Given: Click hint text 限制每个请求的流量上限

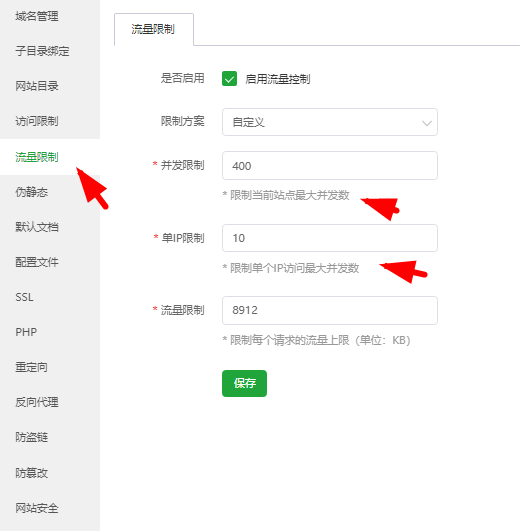Looking at the screenshot, I should [289, 340].
